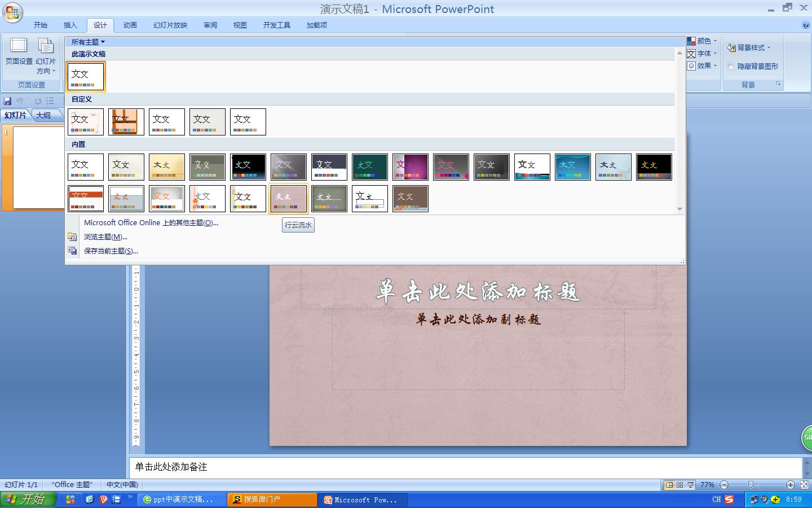
Task: Open the 字体 dropdown arrow
Action: point(715,54)
